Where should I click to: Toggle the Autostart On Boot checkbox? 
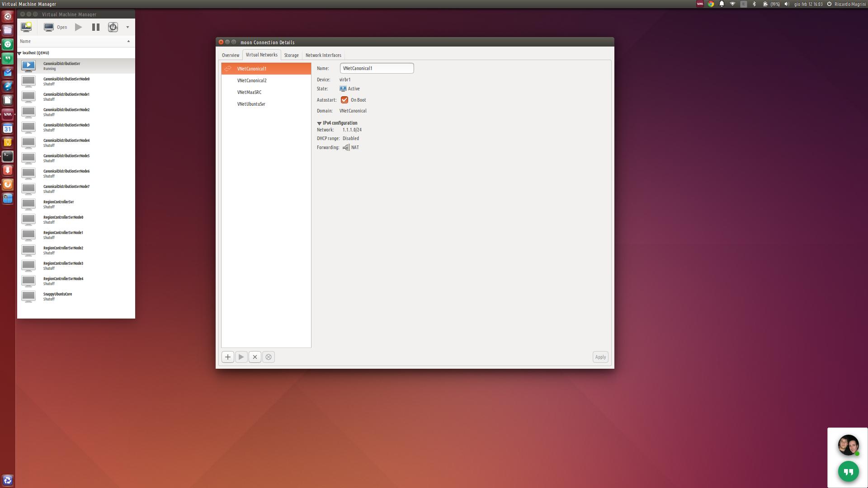[x=344, y=100]
